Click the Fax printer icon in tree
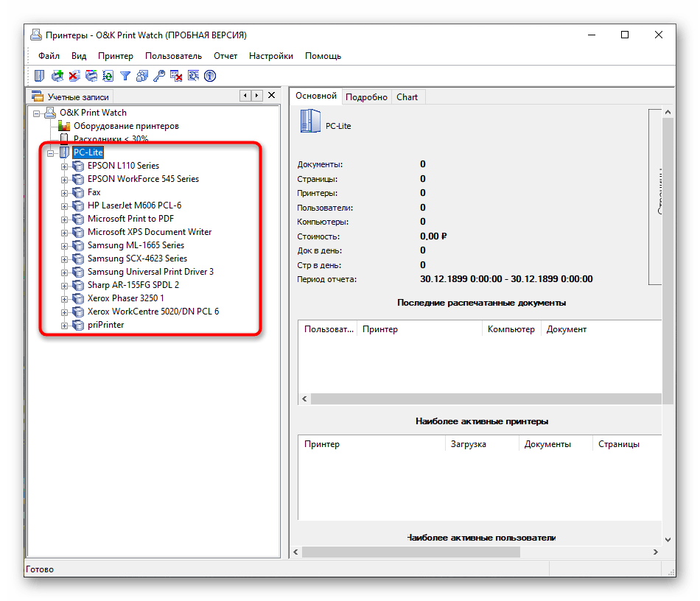Screen dimensions: 700x601 click(x=78, y=192)
